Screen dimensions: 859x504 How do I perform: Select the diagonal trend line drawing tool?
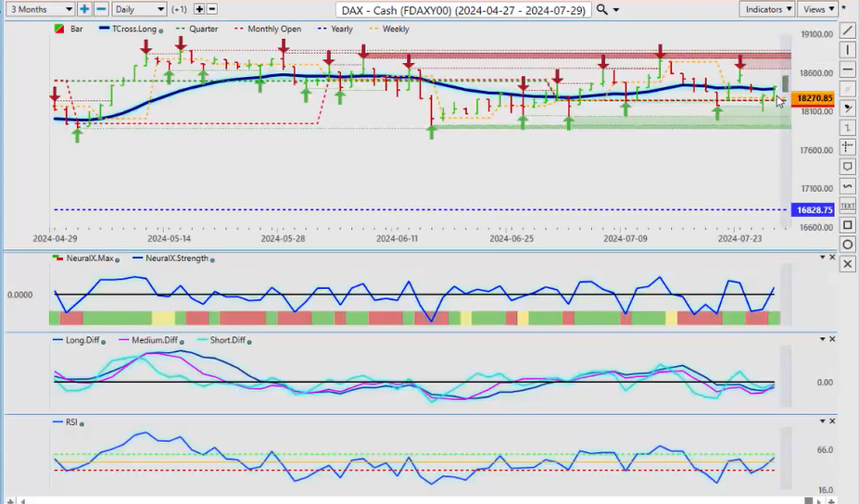[848, 30]
